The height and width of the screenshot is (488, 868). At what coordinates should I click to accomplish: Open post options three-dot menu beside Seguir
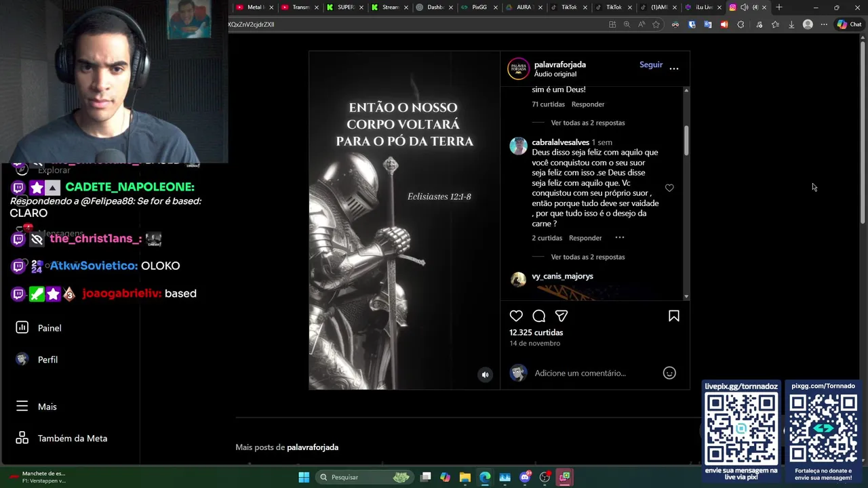pyautogui.click(x=673, y=68)
